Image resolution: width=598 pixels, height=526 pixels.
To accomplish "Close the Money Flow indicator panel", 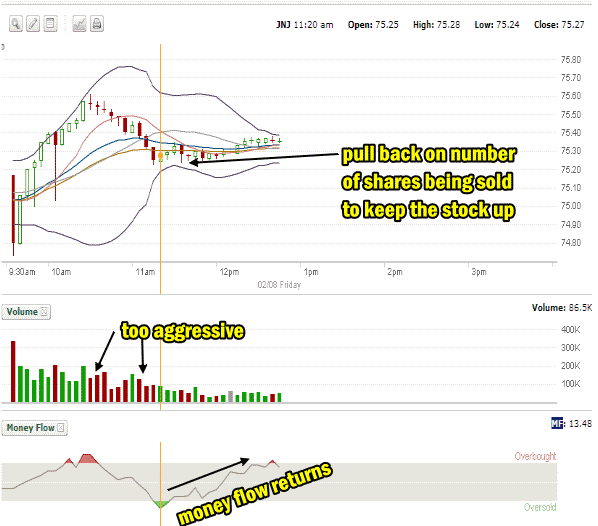I will [61, 428].
